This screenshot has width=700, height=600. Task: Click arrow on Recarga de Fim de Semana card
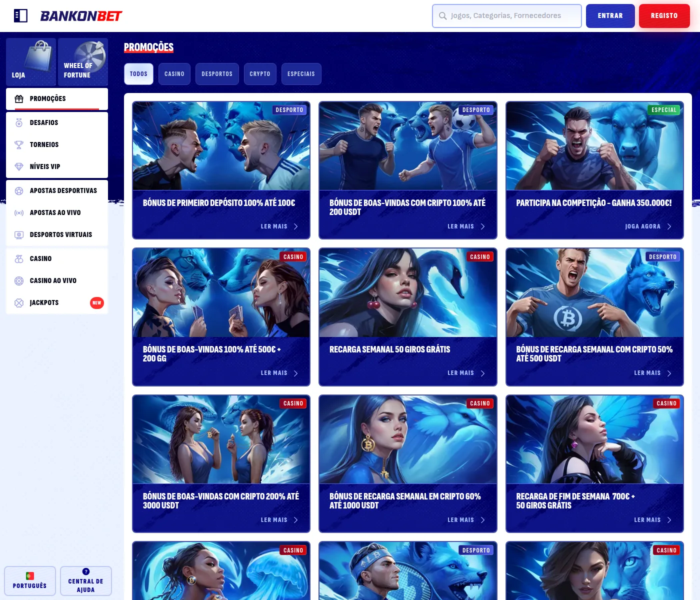[x=669, y=520]
